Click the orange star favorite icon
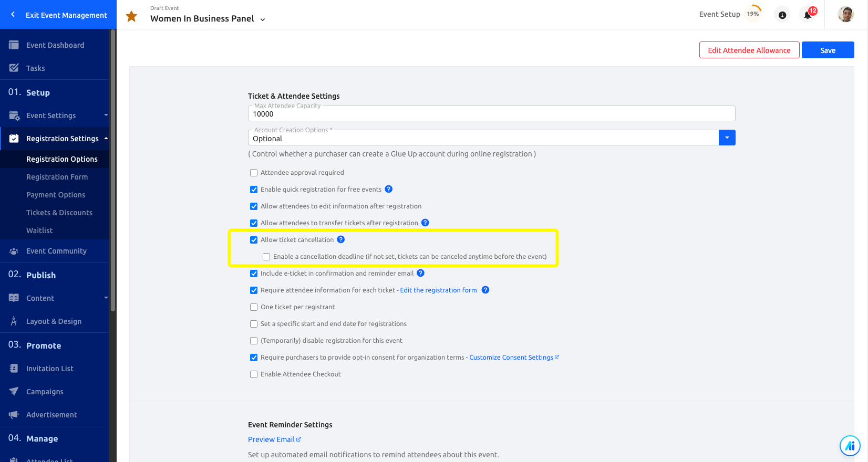The height and width of the screenshot is (462, 868). (131, 16)
